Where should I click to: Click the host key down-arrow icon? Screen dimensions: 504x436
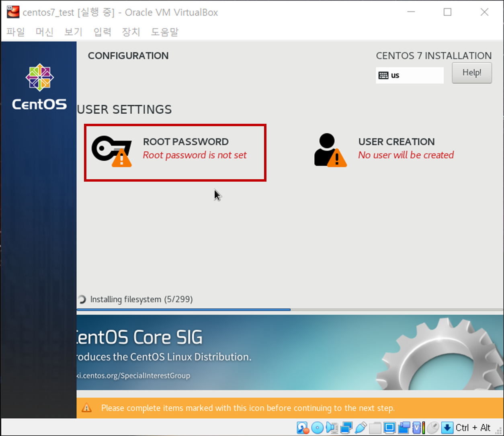tap(447, 428)
